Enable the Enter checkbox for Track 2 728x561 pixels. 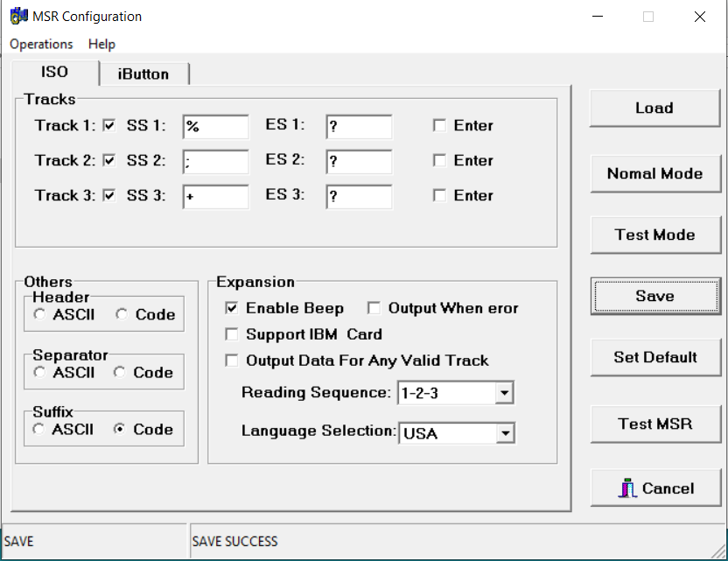439,161
